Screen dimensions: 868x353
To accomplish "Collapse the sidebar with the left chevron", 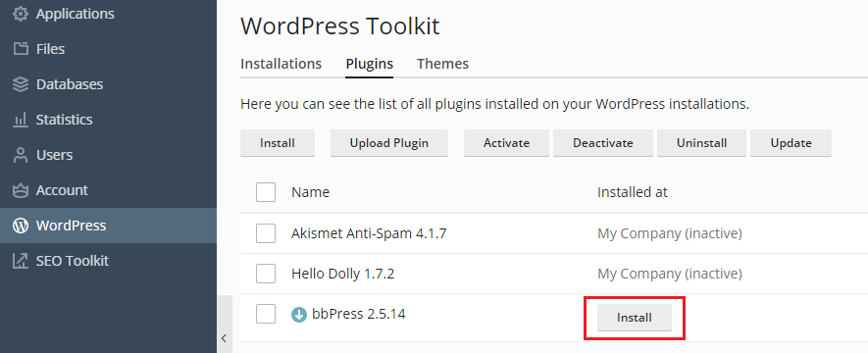I will pos(225,338).
